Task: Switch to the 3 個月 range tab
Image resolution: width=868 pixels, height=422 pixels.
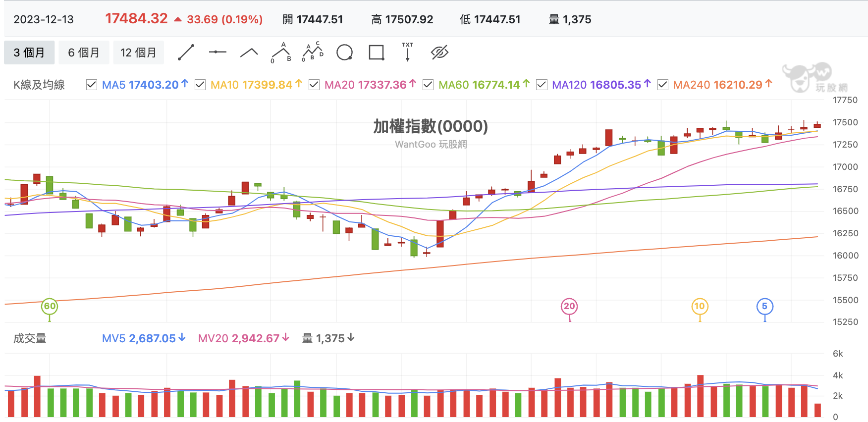Action: 29,53
